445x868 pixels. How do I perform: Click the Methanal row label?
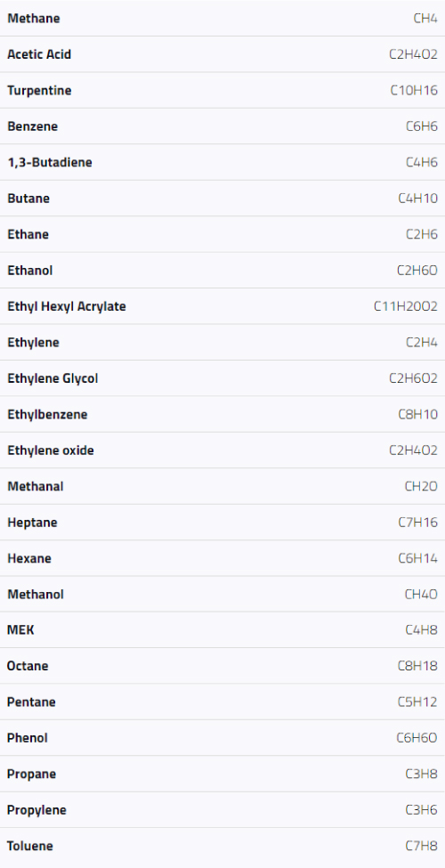click(x=36, y=486)
